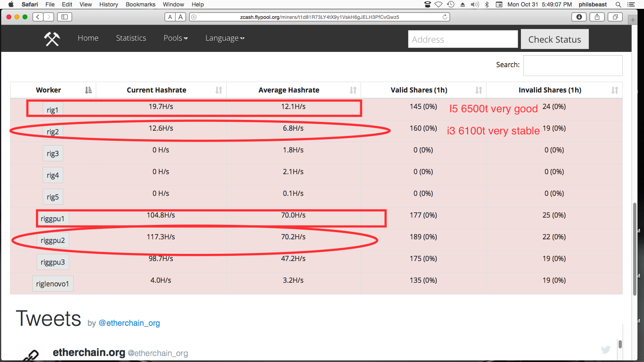Sort by Invalid Shares (1h) arrows
This screenshot has width=644, height=362.
tap(615, 90)
